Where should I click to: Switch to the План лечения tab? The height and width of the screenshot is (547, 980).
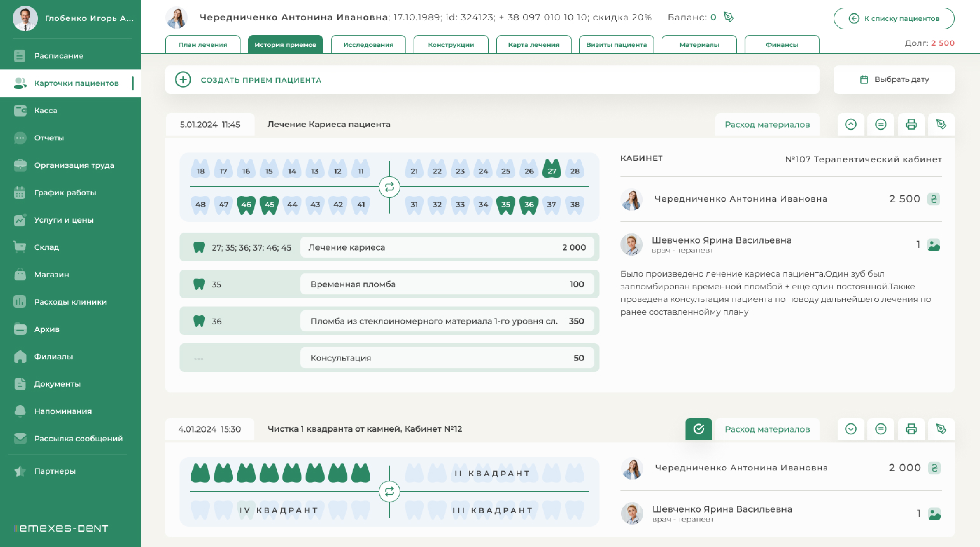point(202,44)
